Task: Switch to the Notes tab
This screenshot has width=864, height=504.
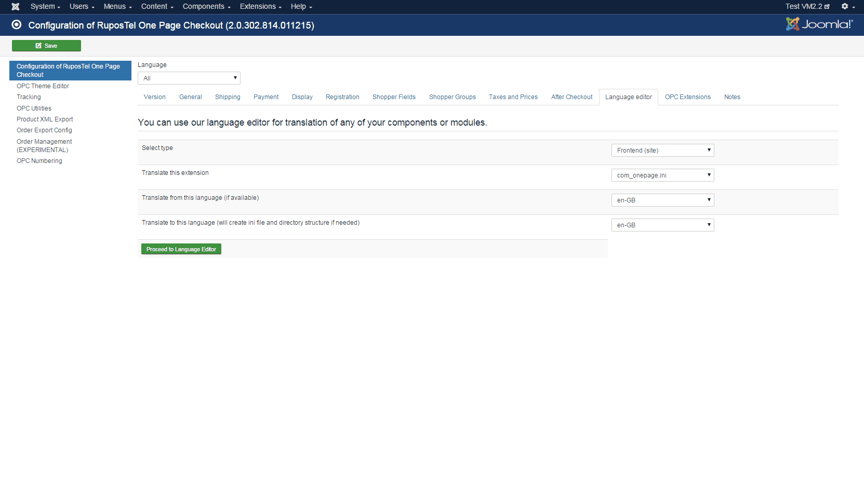Action: click(732, 97)
